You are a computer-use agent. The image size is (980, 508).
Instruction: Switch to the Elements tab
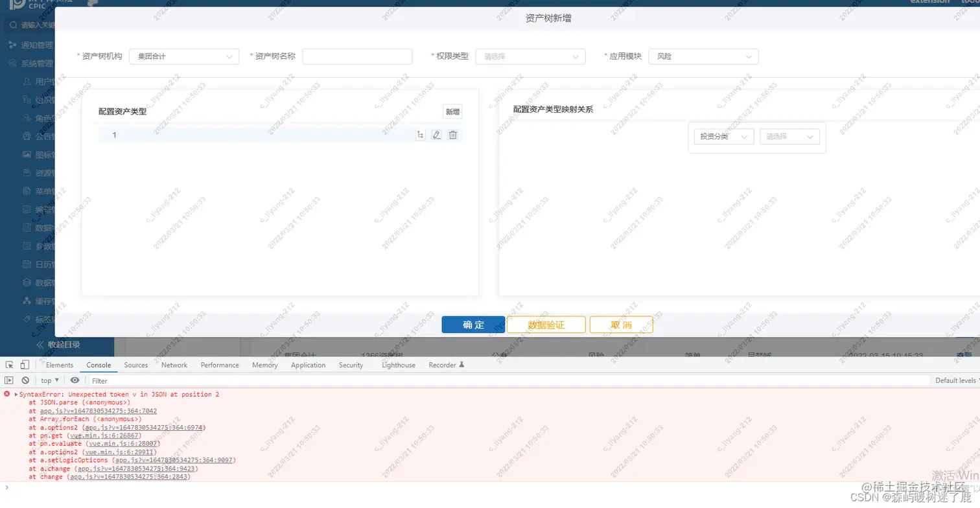[x=60, y=365]
